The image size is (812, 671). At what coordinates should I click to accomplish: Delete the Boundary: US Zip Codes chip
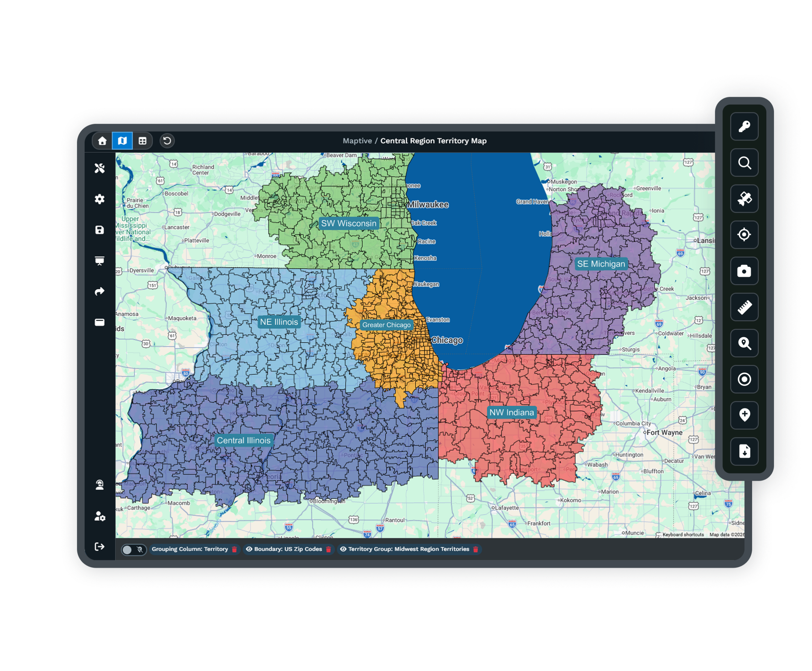328,549
